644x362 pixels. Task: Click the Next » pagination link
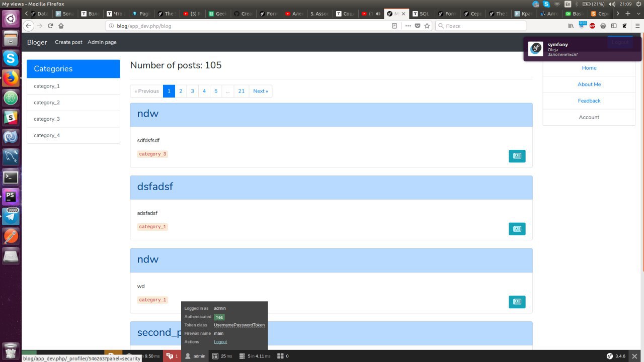click(261, 91)
